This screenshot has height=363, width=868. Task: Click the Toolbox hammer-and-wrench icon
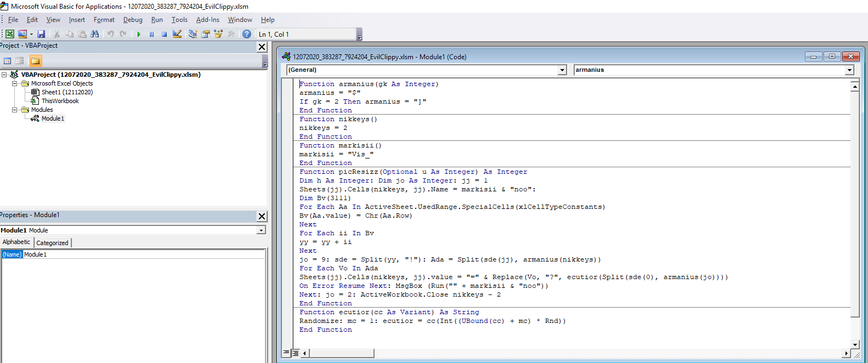[x=231, y=34]
